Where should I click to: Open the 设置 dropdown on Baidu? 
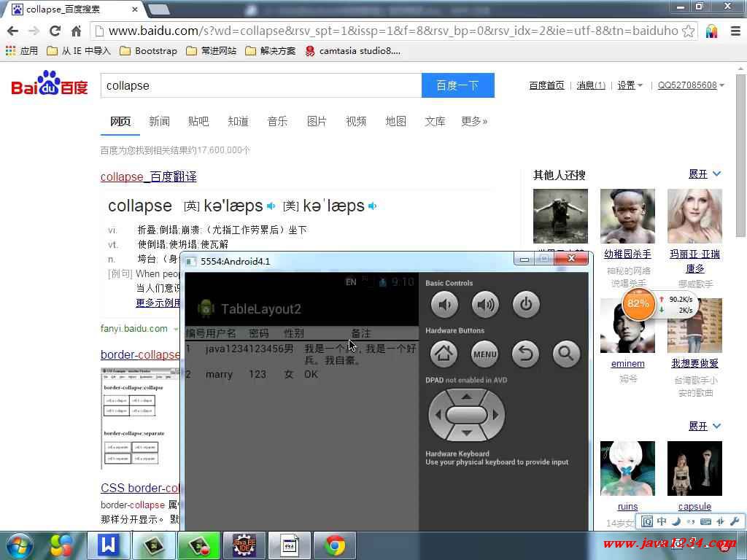[x=630, y=85]
